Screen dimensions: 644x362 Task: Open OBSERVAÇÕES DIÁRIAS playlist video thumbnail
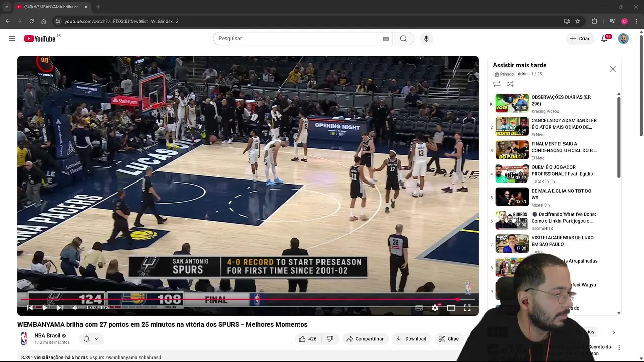[512, 103]
